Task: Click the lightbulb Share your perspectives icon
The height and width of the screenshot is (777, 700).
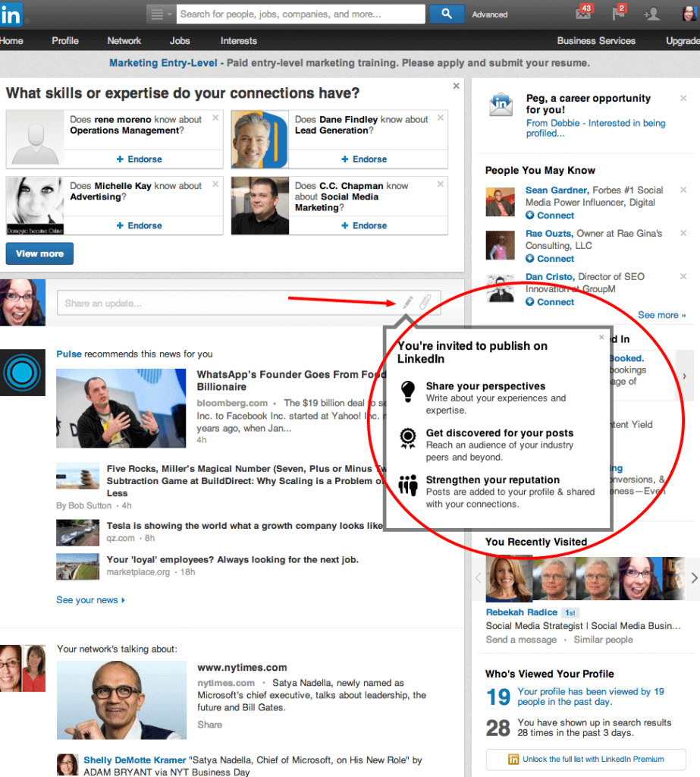Action: coord(408,392)
